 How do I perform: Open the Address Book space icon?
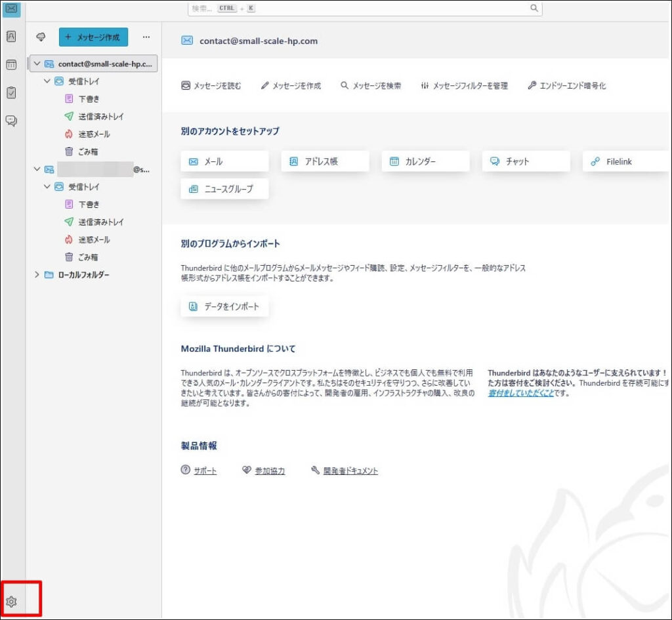click(11, 37)
